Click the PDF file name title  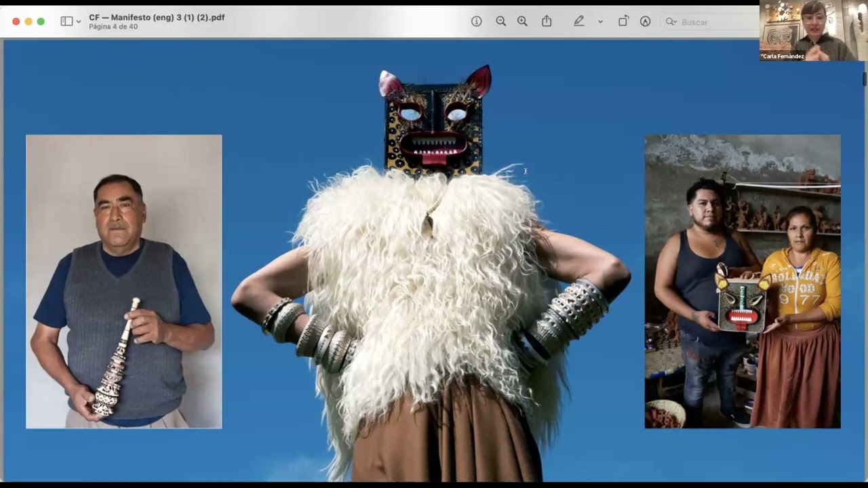(x=157, y=18)
